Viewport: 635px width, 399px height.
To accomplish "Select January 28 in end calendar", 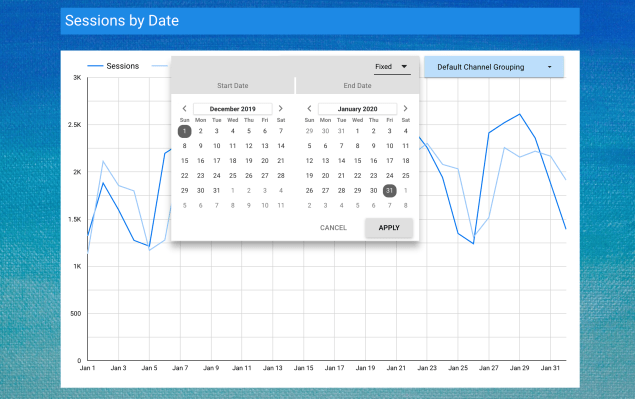I will [341, 190].
